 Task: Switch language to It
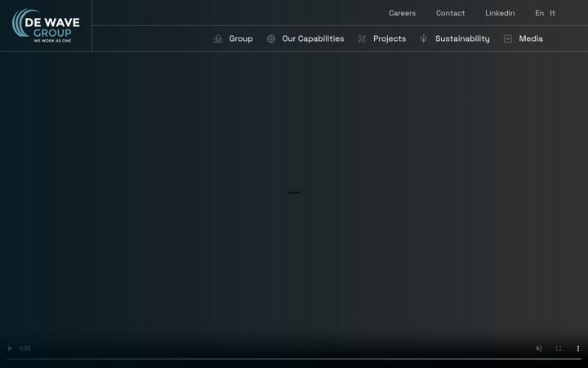coord(552,13)
